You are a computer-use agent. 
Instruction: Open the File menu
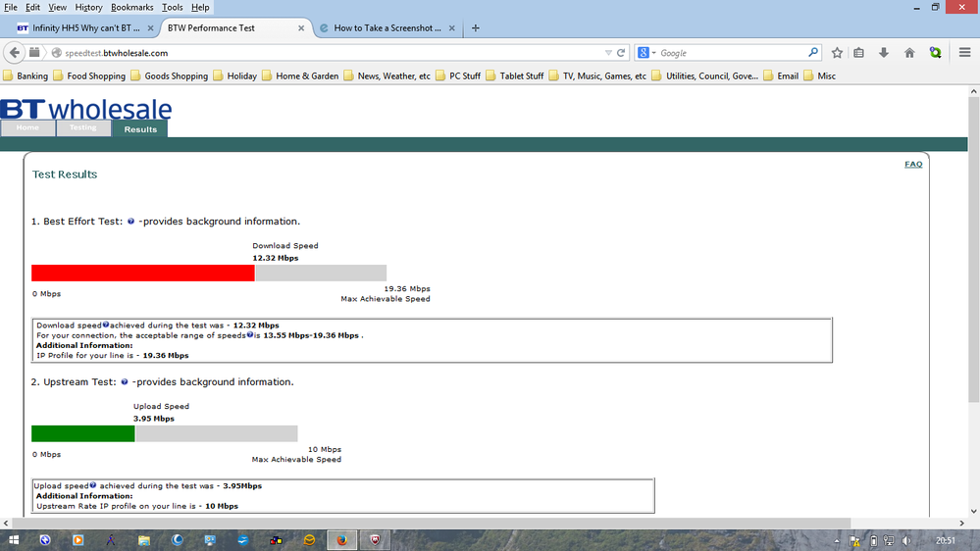point(11,8)
